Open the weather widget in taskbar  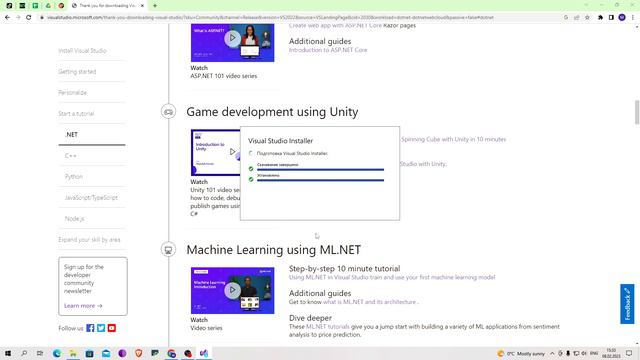[521, 353]
